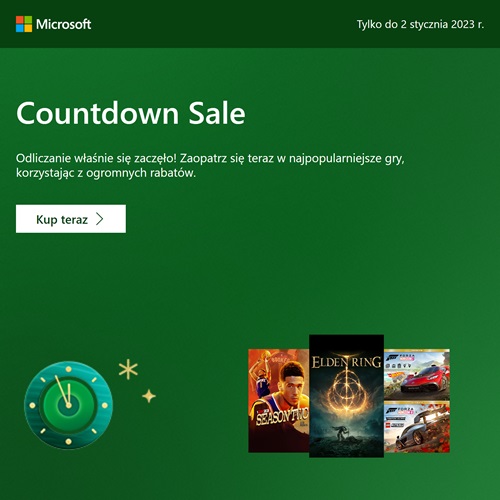Screen dimensions: 500x500
Task: Open the Forza Horizon red car cover
Action: [417, 374]
